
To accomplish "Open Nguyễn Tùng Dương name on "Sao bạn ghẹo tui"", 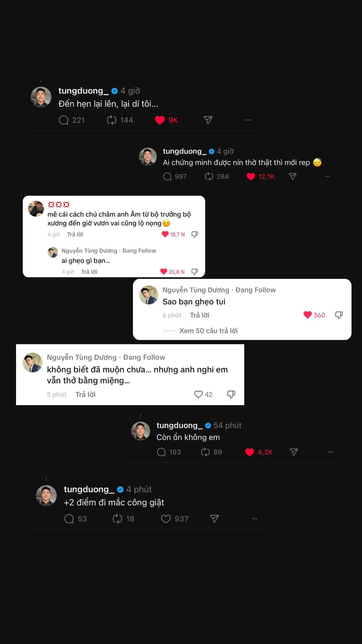I will (x=196, y=290).
